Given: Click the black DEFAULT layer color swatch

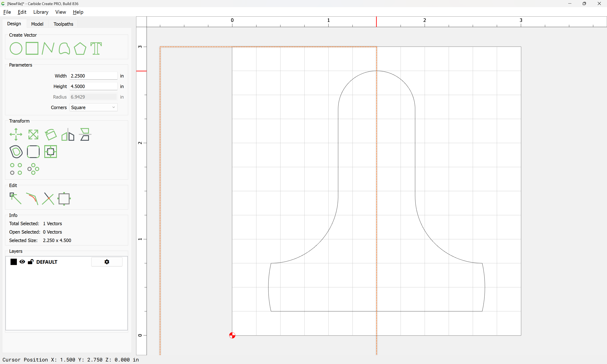Looking at the screenshot, I should click(14, 262).
